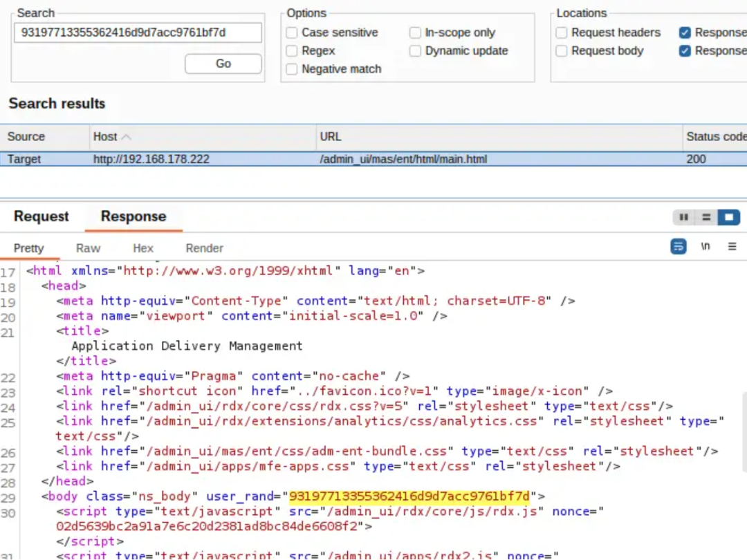Image resolution: width=747 pixels, height=560 pixels.
Task: Click the response viewer vertical scrollbar
Action: [x=744, y=431]
